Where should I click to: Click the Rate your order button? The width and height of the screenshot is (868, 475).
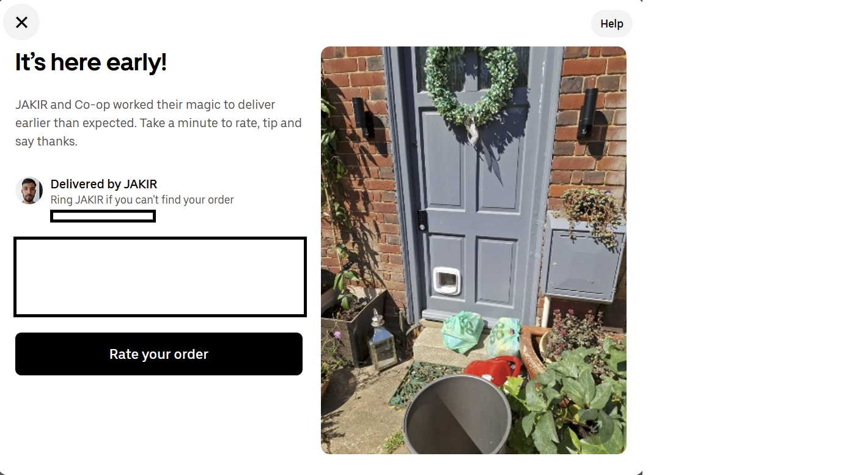pyautogui.click(x=159, y=354)
